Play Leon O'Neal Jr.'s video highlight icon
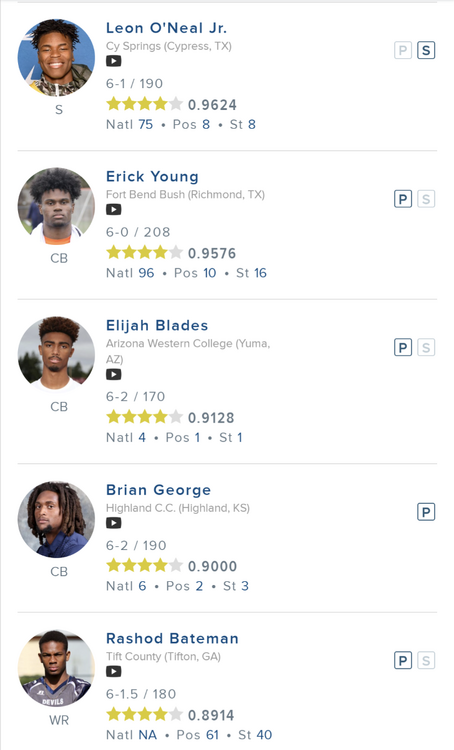454x750 pixels. pos(113,61)
